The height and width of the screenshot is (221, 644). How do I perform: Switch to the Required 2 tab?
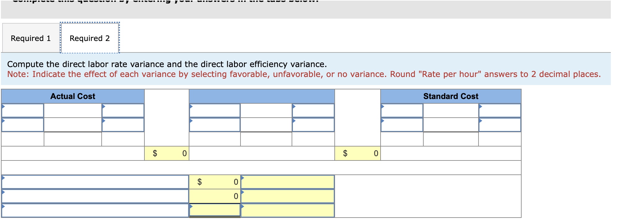coord(89,38)
